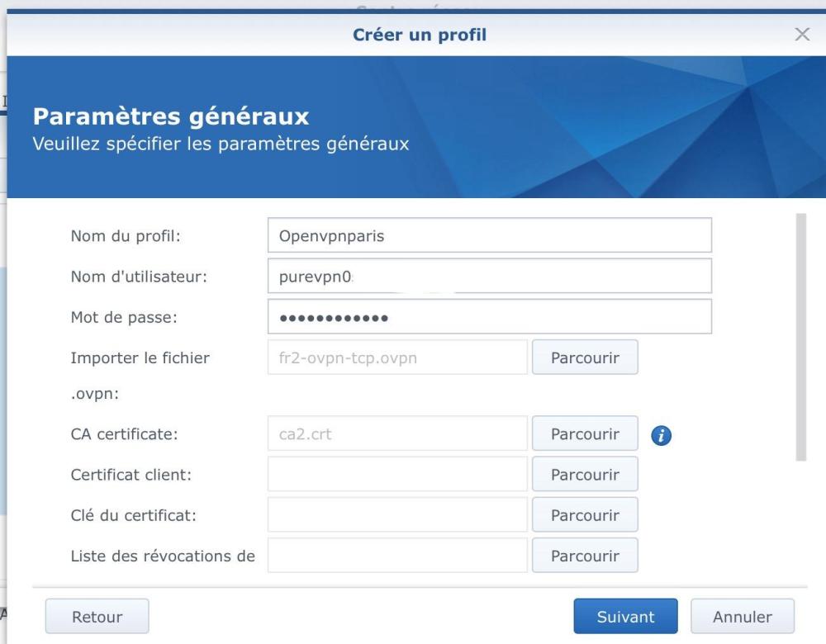The height and width of the screenshot is (644, 826).
Task: Click Parcourir for the revocation list
Action: tap(585, 555)
